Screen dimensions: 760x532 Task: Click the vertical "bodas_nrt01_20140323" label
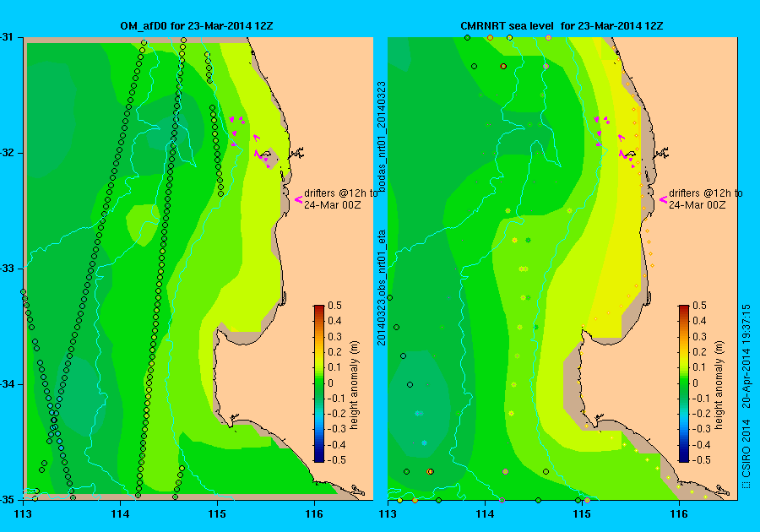[x=382, y=137]
